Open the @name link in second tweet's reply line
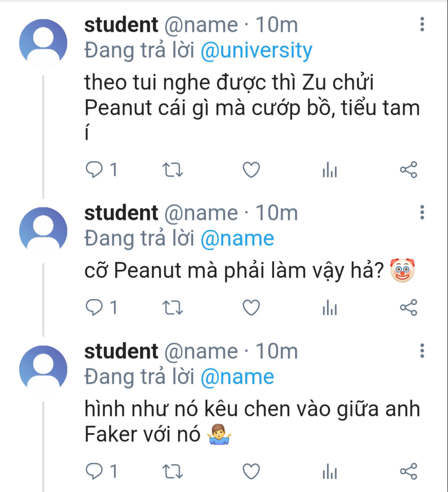 [237, 239]
